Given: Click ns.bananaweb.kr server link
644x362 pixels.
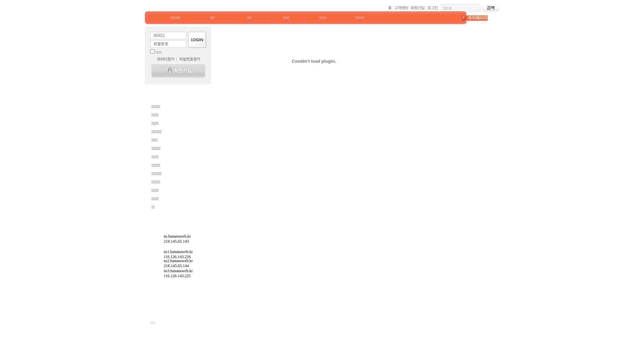Looking at the screenshot, I should [x=177, y=236].
